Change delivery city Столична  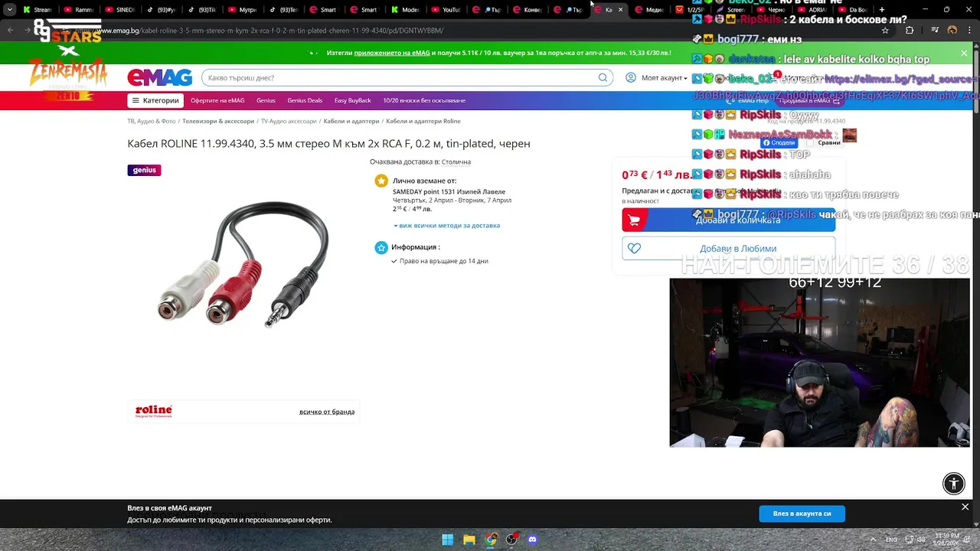coord(456,161)
